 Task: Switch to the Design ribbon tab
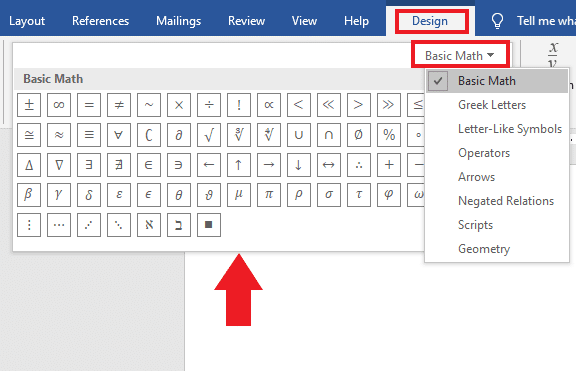430,21
